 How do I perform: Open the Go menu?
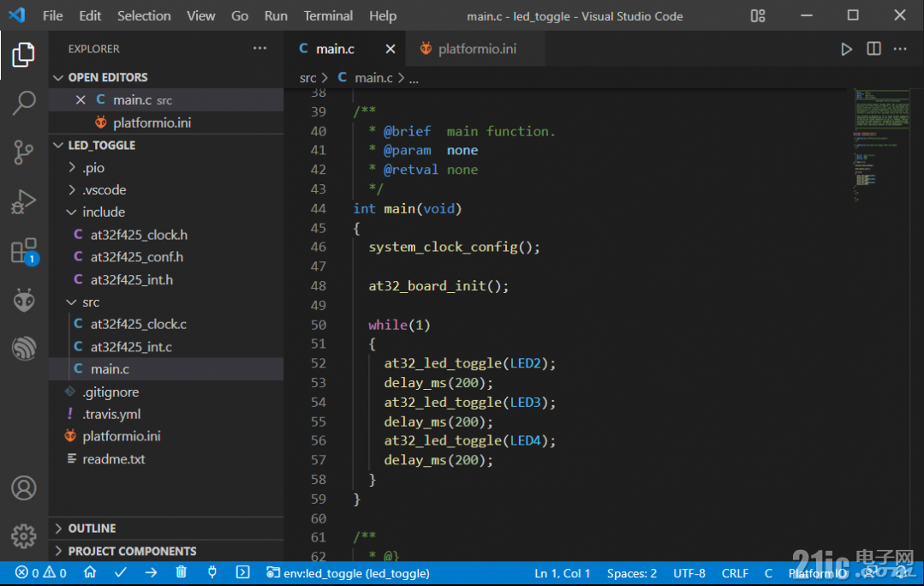coord(239,16)
